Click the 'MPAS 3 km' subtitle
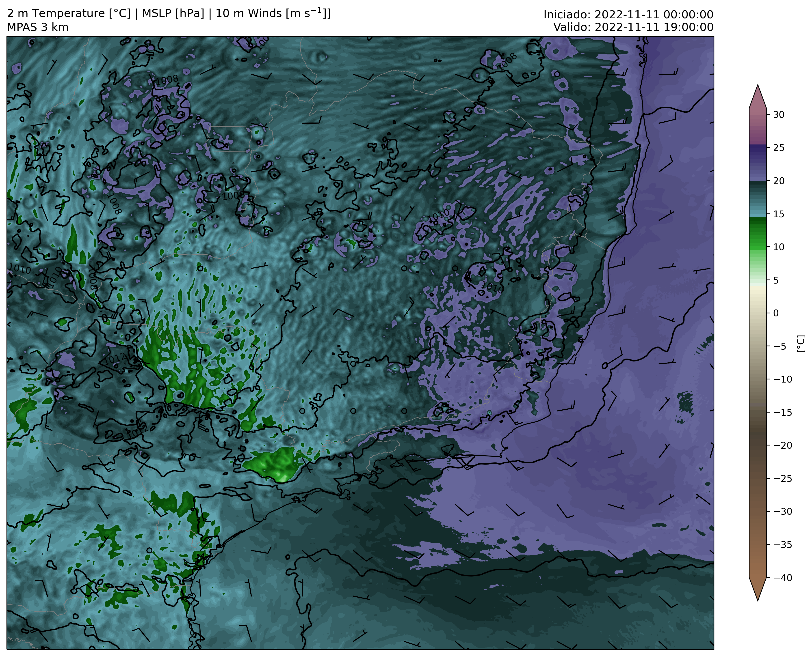 coord(38,27)
